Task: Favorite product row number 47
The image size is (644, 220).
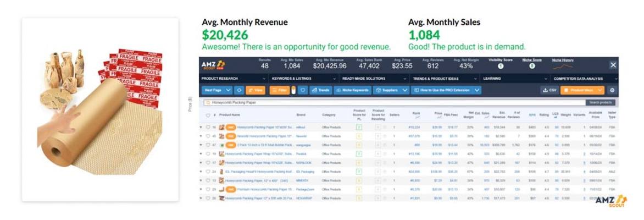Action: click(x=208, y=145)
